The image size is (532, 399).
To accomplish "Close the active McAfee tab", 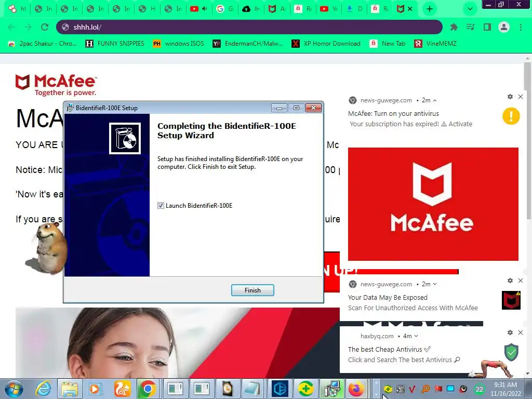I will point(410,9).
